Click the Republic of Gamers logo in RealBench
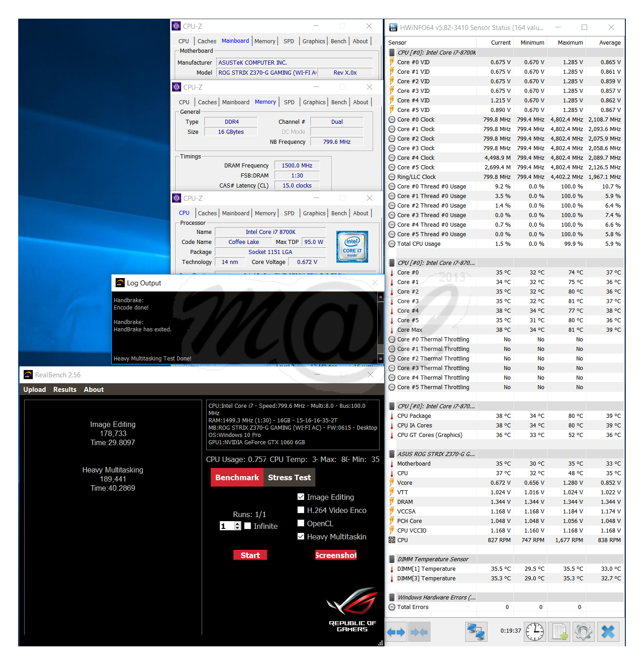This screenshot has height=665, width=644. (353, 609)
